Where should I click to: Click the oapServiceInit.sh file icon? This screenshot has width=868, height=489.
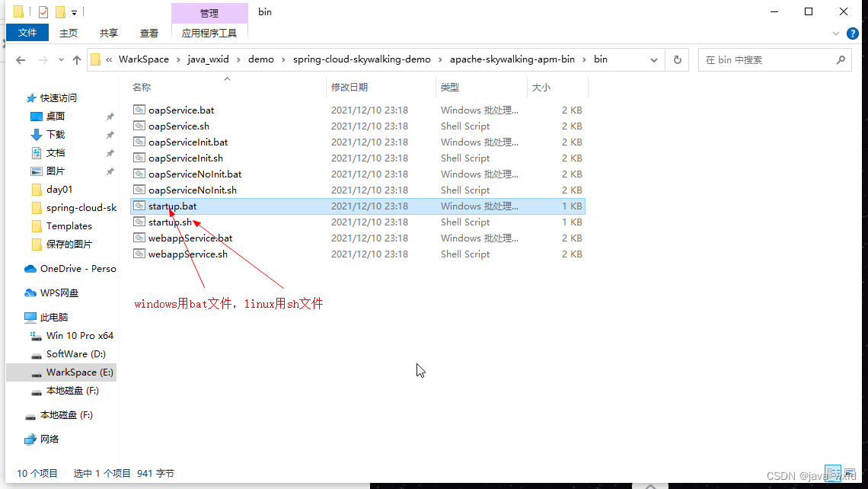coord(139,158)
